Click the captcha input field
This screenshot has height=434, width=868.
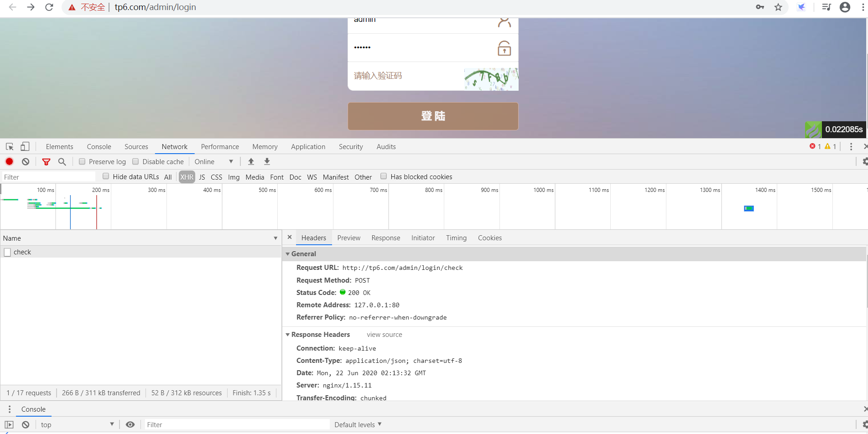pos(406,76)
